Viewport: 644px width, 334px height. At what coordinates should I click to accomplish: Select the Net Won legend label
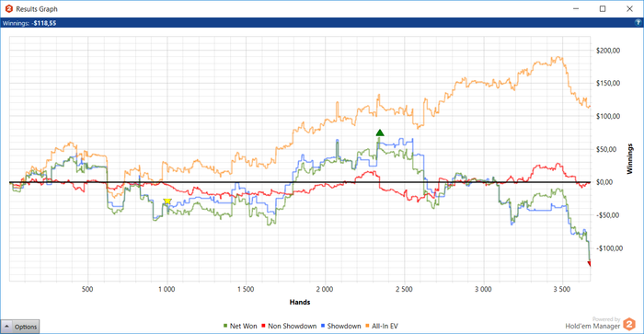click(243, 327)
